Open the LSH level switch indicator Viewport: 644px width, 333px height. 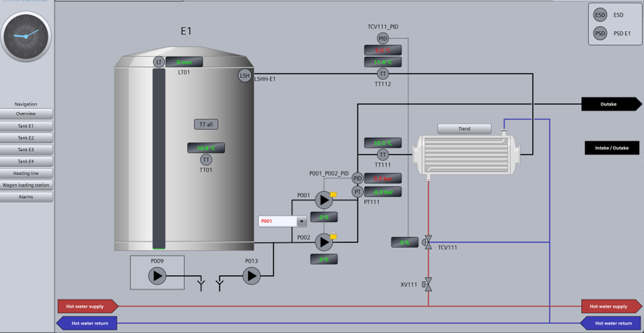(245, 75)
